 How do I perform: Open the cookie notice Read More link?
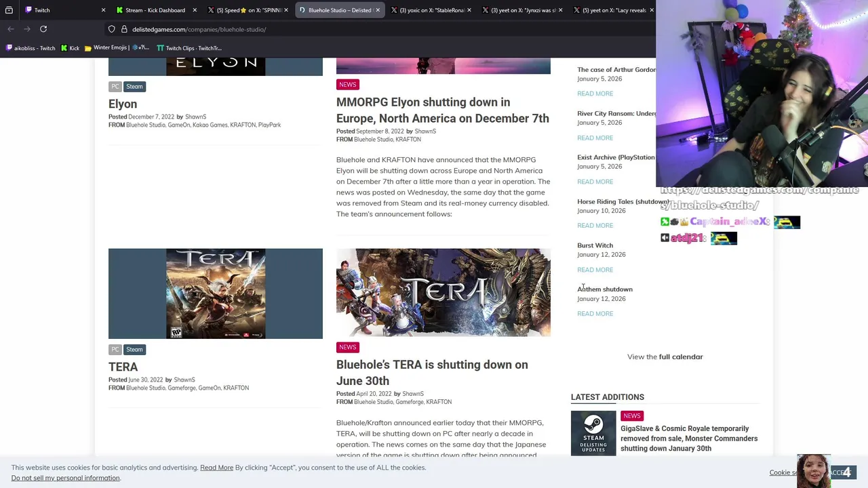[216, 468]
